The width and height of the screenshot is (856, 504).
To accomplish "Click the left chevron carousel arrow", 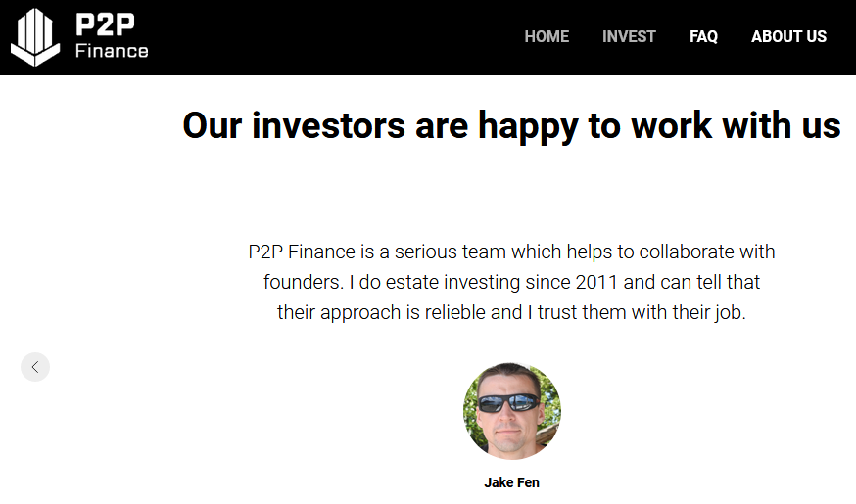I will pyautogui.click(x=35, y=367).
